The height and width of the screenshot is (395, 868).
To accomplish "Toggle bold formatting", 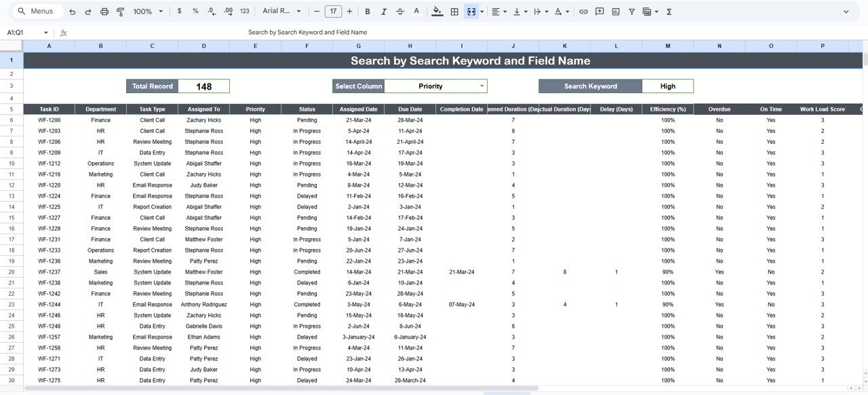I will pos(367,11).
